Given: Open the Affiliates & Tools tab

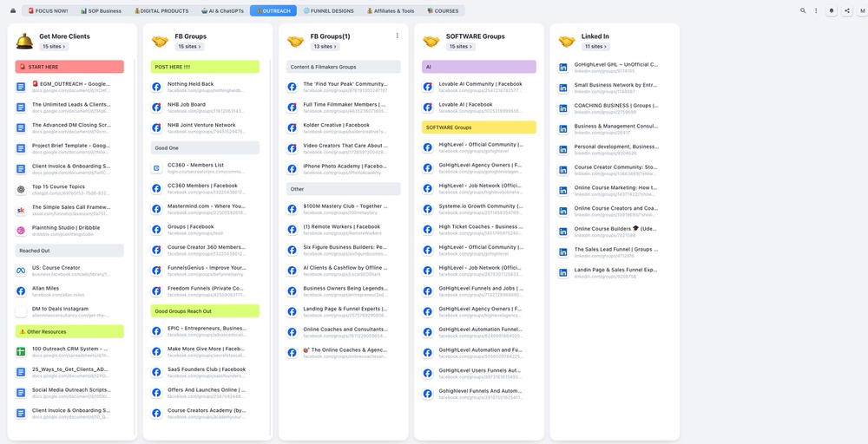Looking at the screenshot, I should (x=391, y=10).
